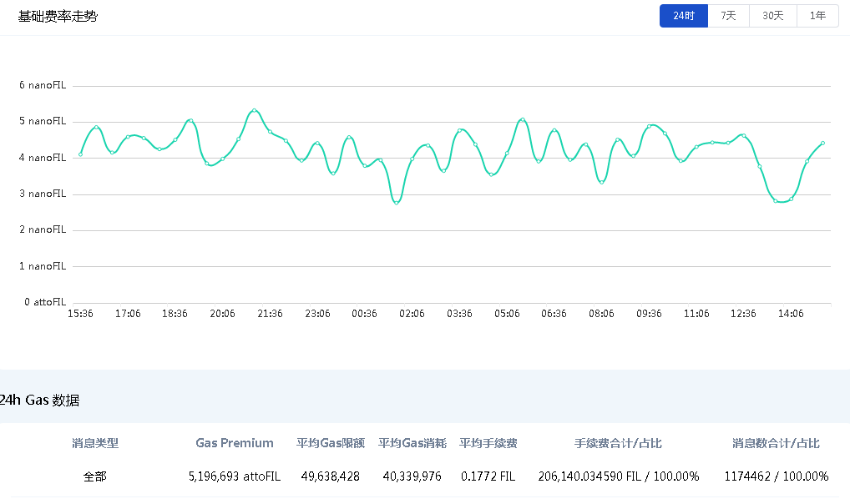Click the 平均Gas消耗 column header
The width and height of the screenshot is (850, 504).
(412, 443)
